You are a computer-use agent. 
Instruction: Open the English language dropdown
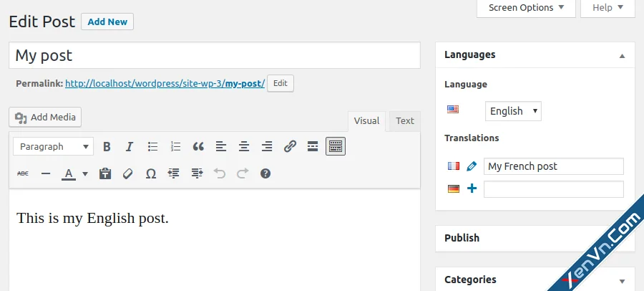click(513, 111)
